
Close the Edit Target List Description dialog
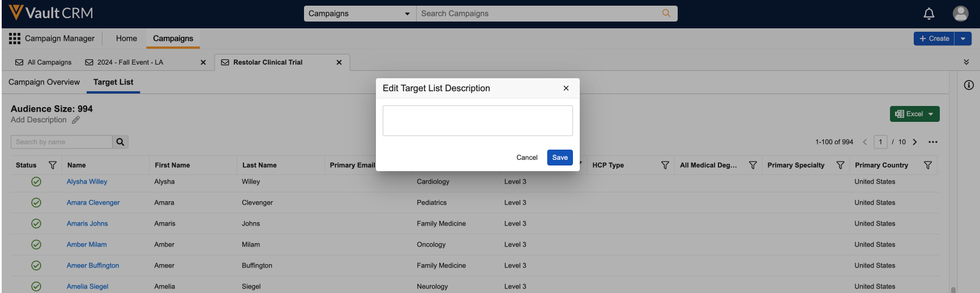[x=566, y=88]
